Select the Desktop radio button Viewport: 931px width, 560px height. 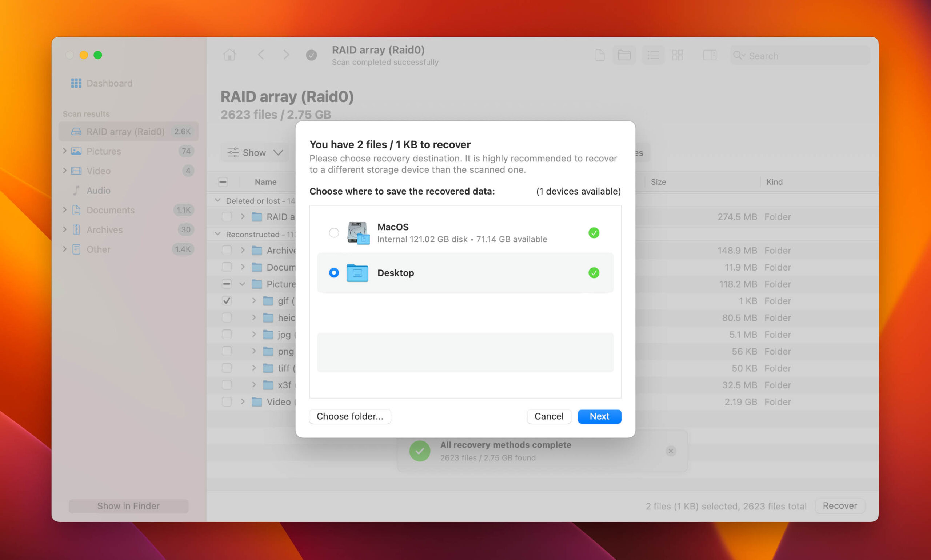click(333, 273)
